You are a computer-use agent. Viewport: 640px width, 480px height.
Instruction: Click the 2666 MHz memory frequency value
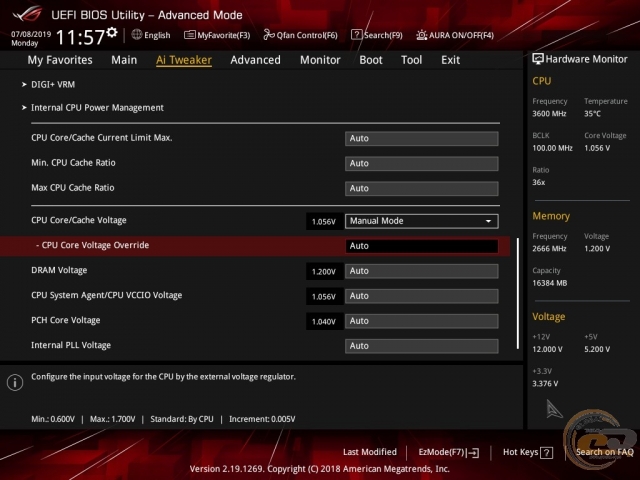click(549, 249)
